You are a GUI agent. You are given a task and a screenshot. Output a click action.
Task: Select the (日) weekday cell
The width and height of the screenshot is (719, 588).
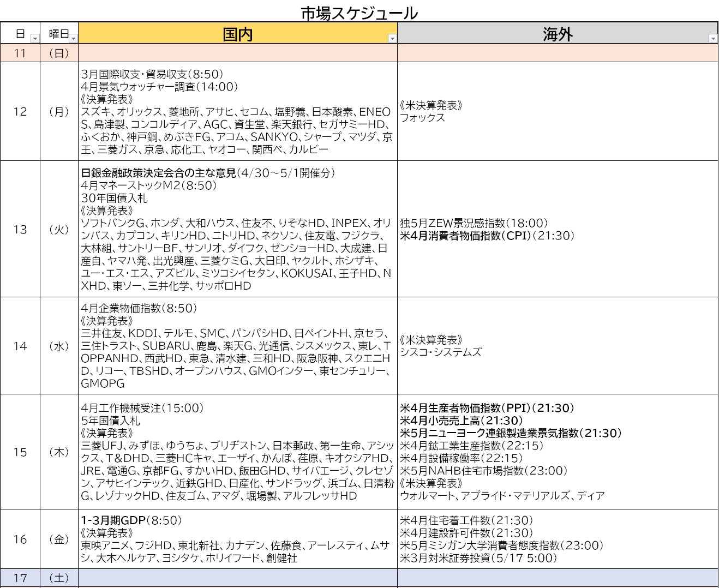pos(59,53)
